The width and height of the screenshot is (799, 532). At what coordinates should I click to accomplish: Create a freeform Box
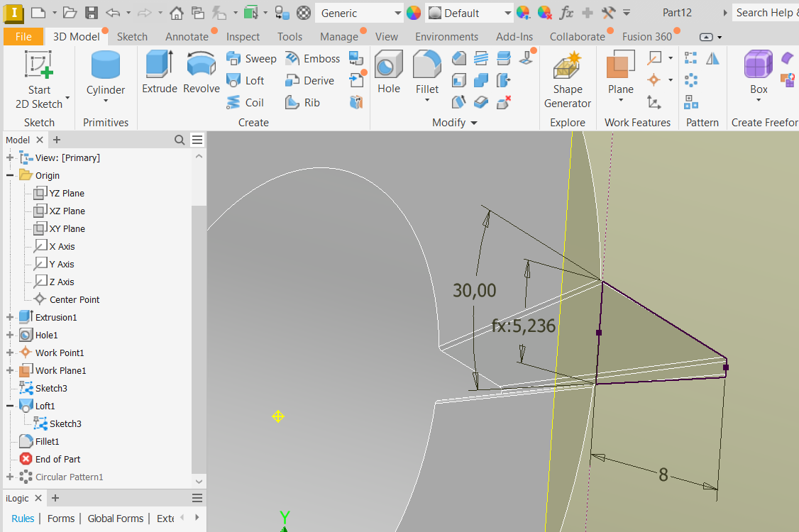[x=758, y=70]
